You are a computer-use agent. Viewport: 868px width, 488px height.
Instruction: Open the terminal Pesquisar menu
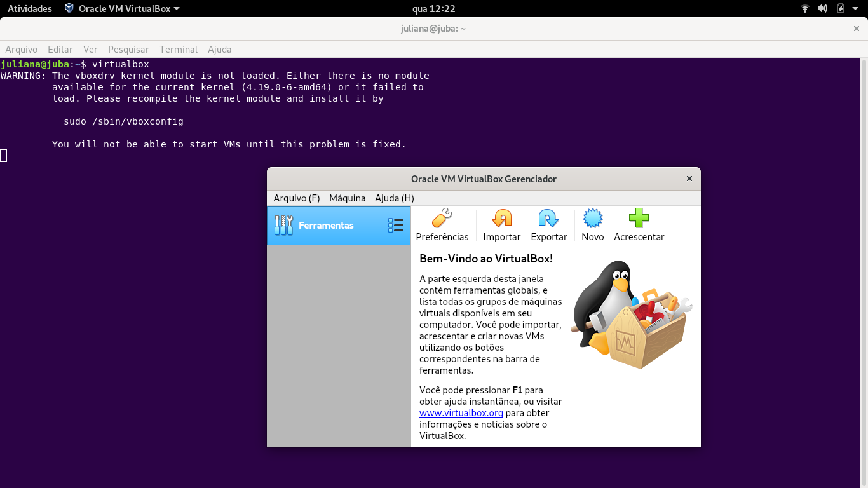point(128,50)
